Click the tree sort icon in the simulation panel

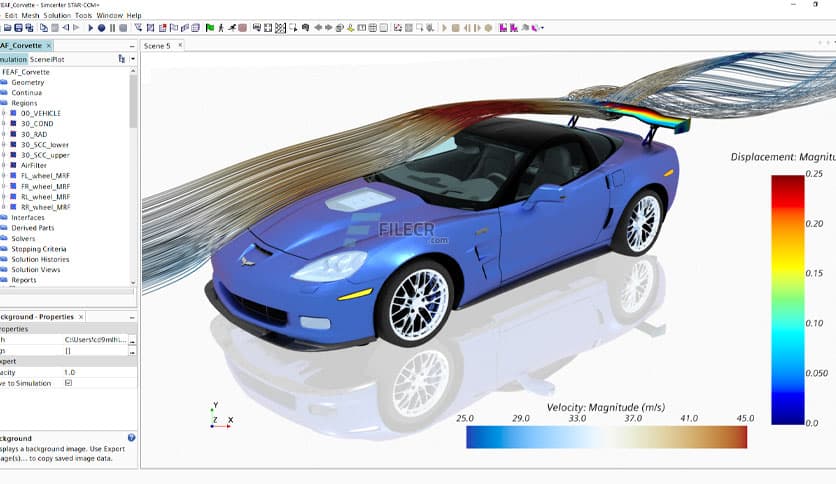pos(122,59)
